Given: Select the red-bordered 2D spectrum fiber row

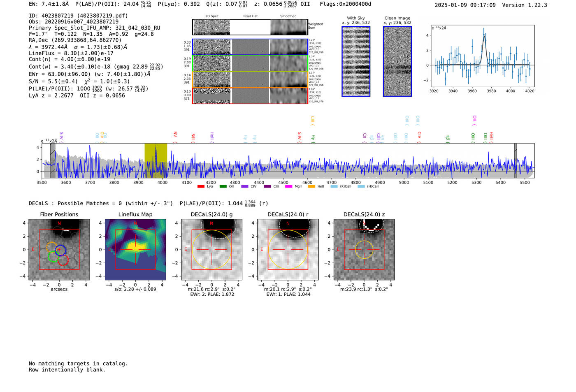Looking at the screenshot, I should [250, 95].
